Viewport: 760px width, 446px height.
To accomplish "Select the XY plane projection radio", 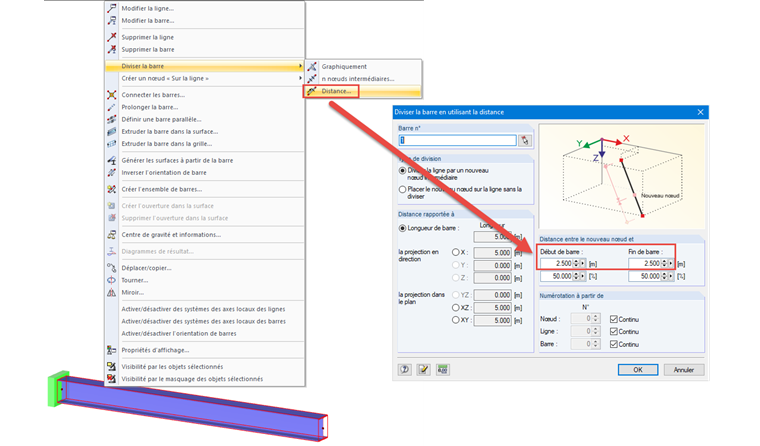I will 456,320.
